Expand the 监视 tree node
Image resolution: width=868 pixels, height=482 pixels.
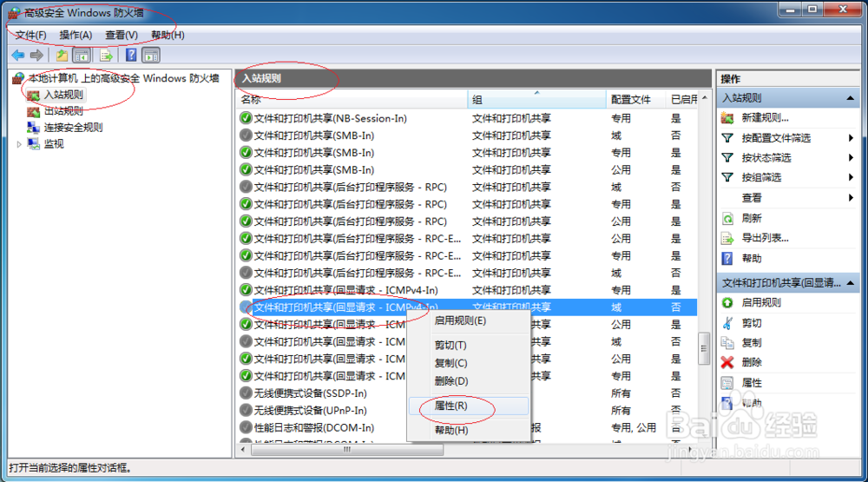tap(19, 144)
